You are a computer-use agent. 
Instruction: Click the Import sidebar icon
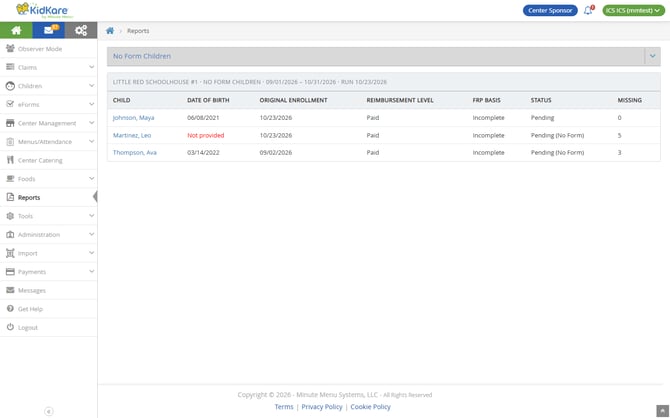(10, 253)
